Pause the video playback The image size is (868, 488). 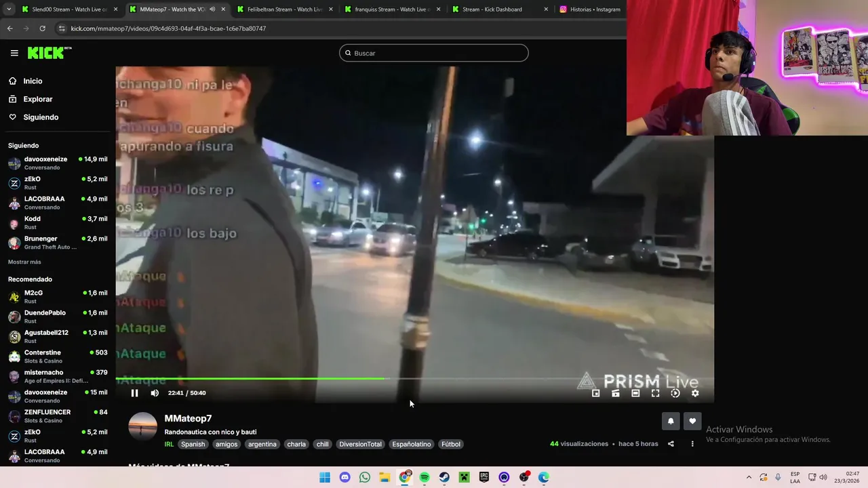click(134, 393)
